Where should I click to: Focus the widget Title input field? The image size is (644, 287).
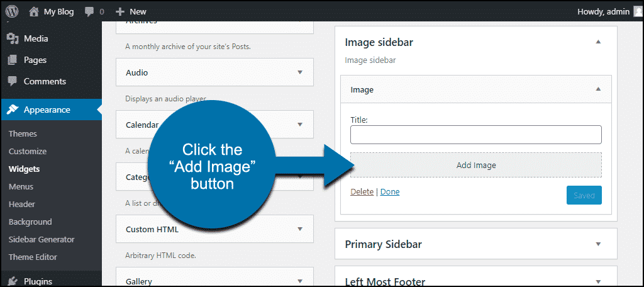click(x=476, y=135)
